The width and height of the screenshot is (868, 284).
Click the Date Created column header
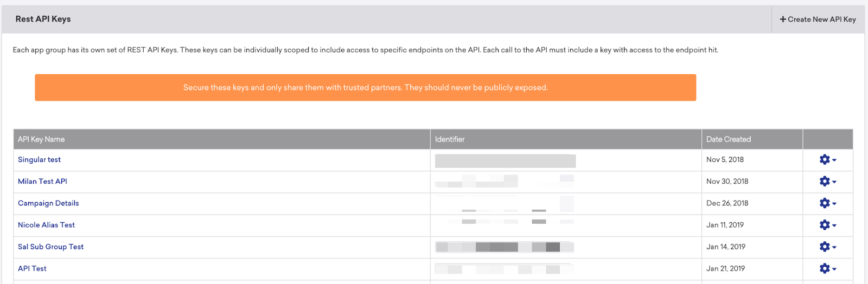(728, 139)
